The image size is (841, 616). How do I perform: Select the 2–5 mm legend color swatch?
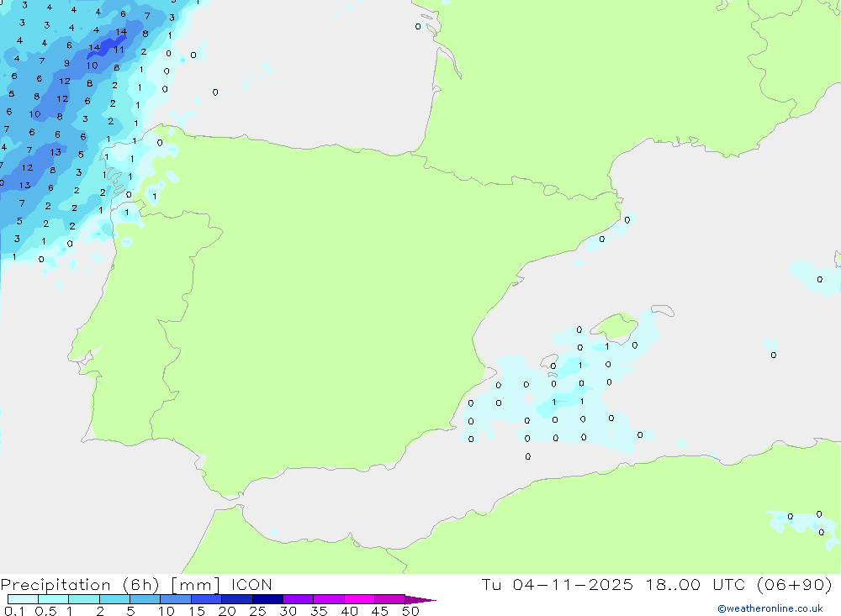point(114,599)
